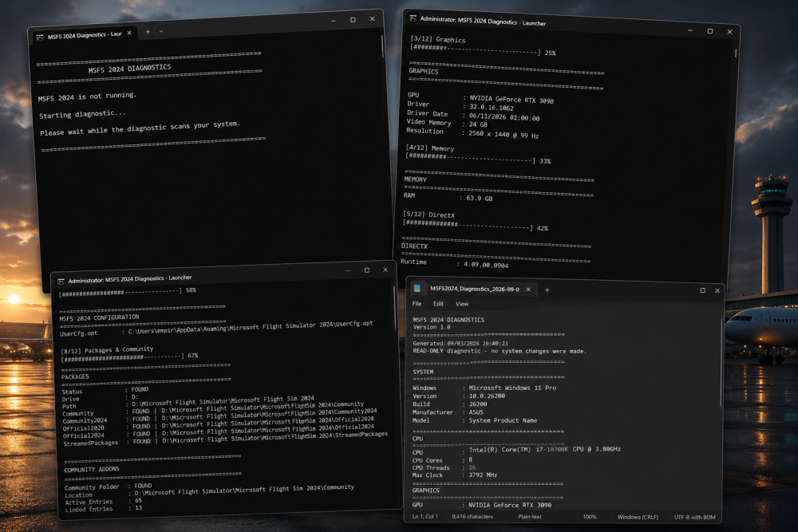
Task: Click DirectX runtime "4.09.00.0904"
Action: click(485, 265)
